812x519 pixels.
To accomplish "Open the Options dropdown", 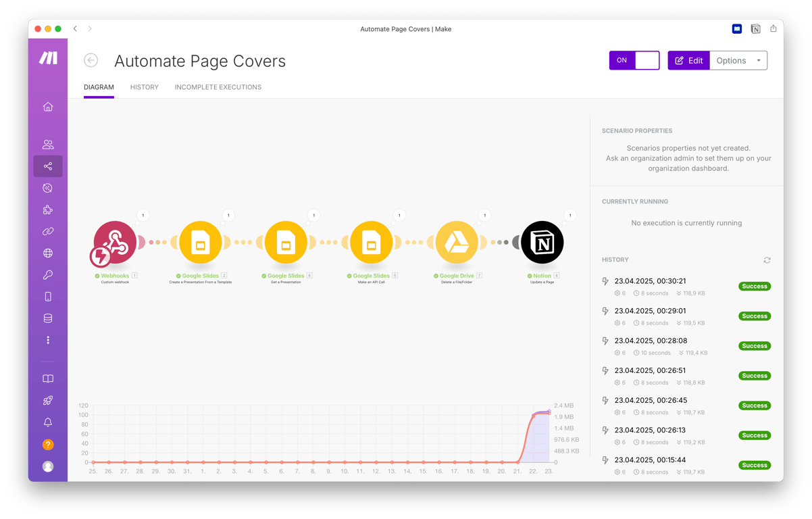I will click(x=738, y=60).
